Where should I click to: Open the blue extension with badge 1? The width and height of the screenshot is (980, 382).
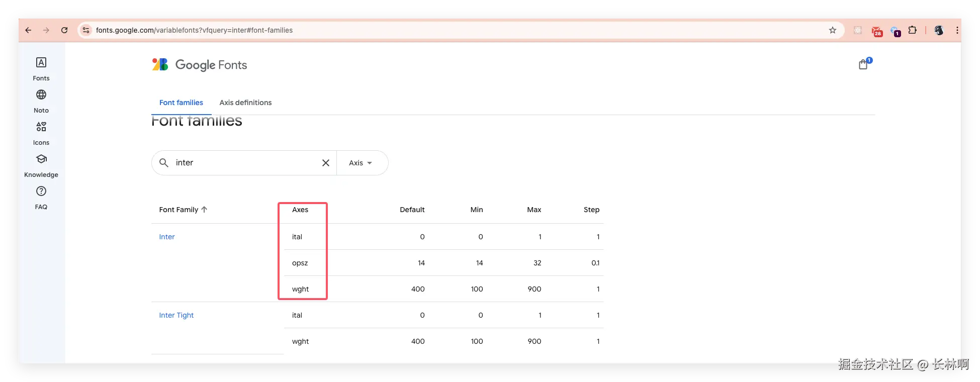coord(895,31)
